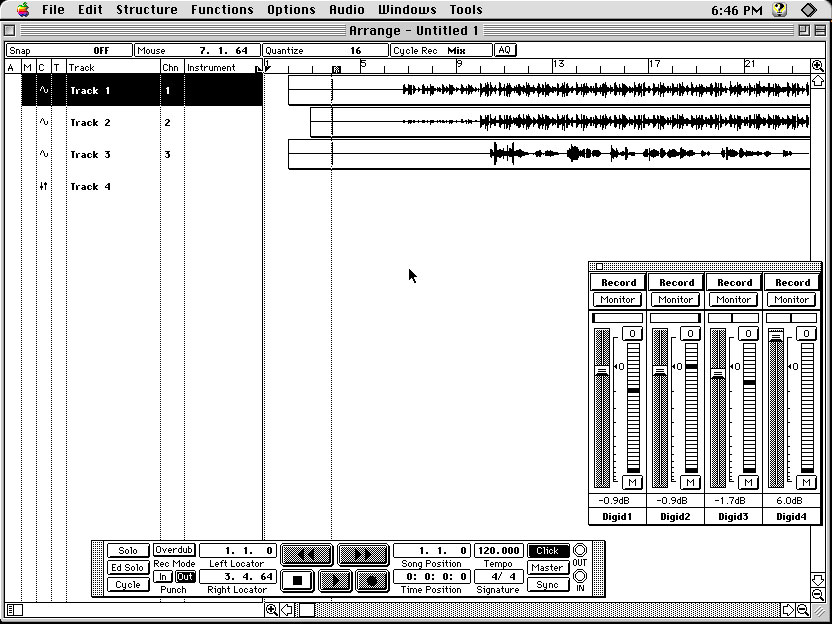Click the Digid2 pan control bar
This screenshot has width=832, height=624.
pyautogui.click(x=675, y=318)
